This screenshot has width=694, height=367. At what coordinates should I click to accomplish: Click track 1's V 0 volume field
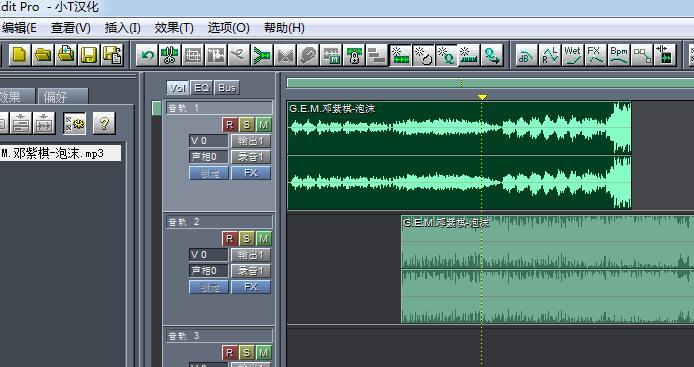click(209, 141)
